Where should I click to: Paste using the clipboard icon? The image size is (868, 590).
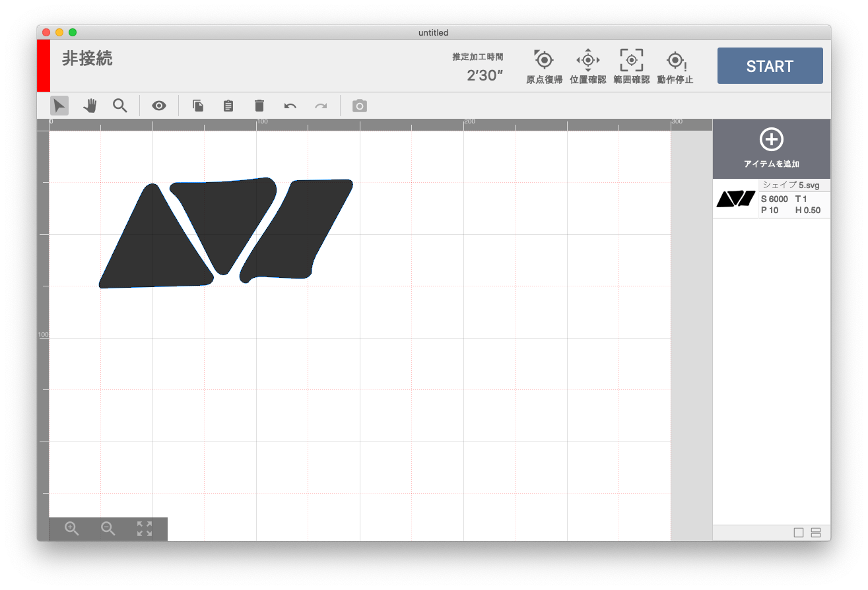click(x=228, y=106)
